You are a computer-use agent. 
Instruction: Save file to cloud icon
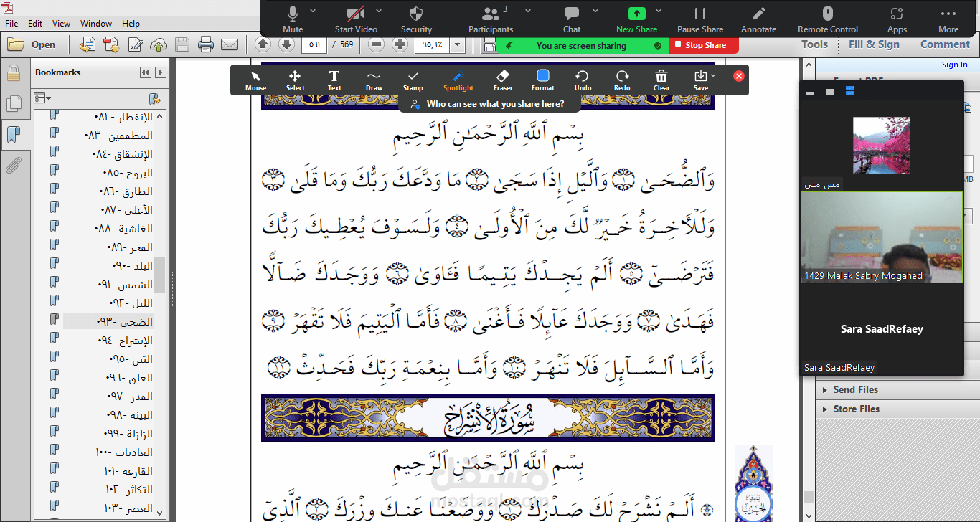tap(159, 44)
